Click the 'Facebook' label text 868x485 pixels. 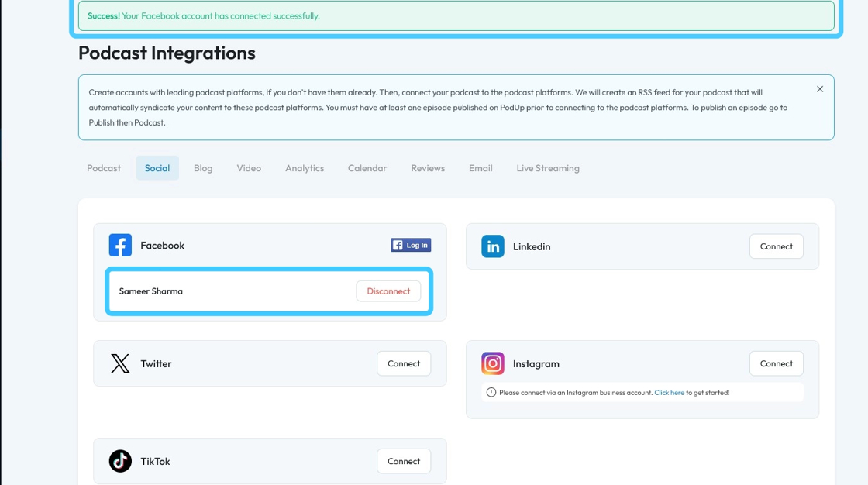(162, 246)
